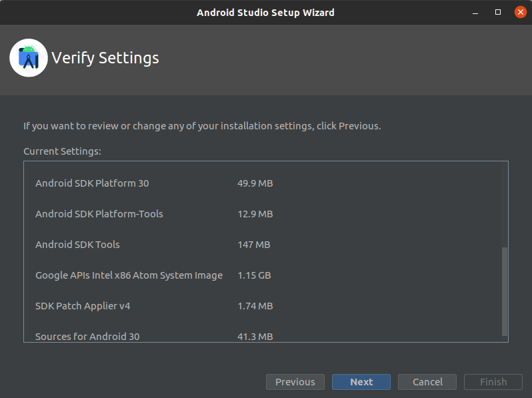The height and width of the screenshot is (398, 532).
Task: Click the 1.15 GB size value
Action: pos(255,275)
